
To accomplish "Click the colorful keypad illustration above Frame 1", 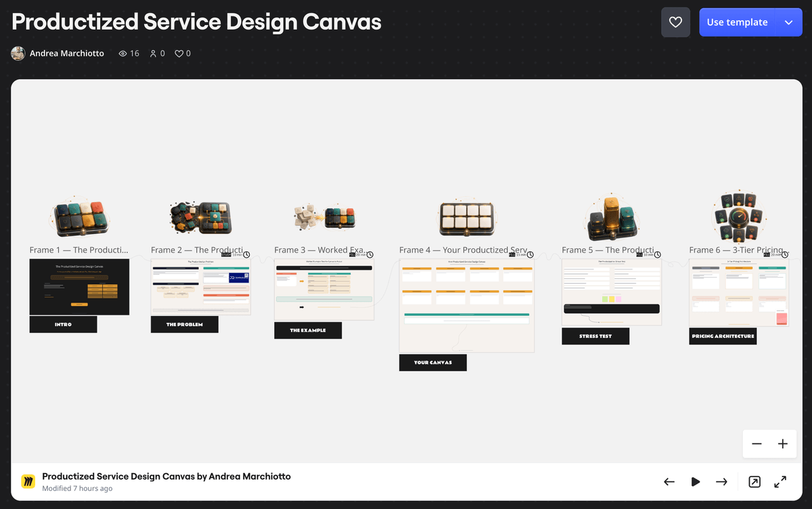I will coord(80,218).
